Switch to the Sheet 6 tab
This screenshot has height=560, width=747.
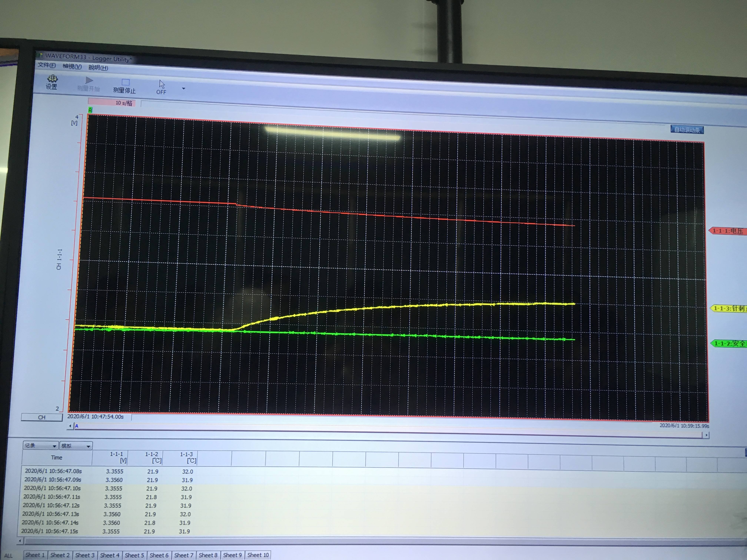pos(159,555)
